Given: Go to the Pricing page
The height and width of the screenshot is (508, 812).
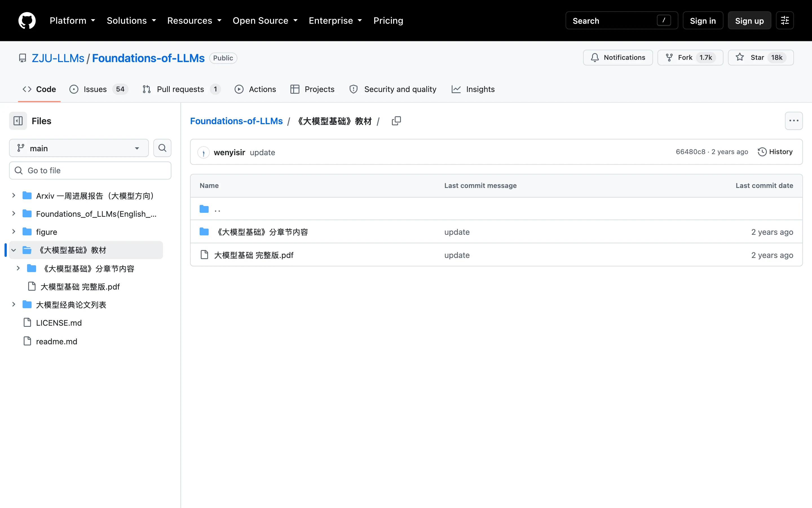Looking at the screenshot, I should pos(388,21).
